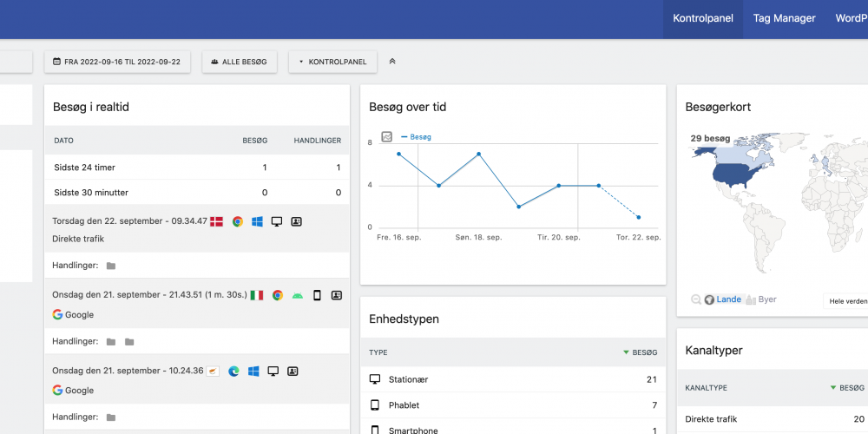Click the Chrome browser icon on Torsdag visit
Image resolution: width=868 pixels, height=434 pixels.
pyautogui.click(x=238, y=221)
